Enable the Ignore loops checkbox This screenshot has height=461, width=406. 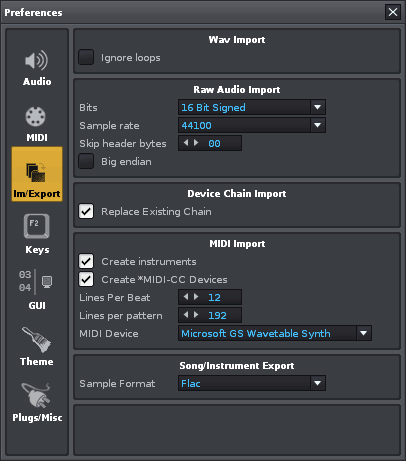point(86,57)
